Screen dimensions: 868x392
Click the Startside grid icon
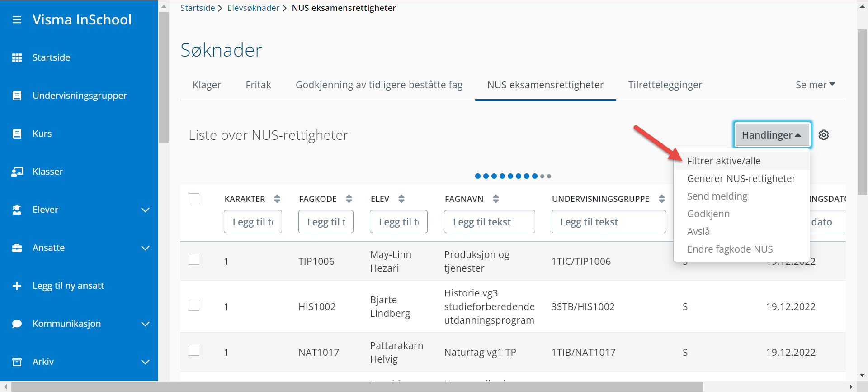pos(17,57)
